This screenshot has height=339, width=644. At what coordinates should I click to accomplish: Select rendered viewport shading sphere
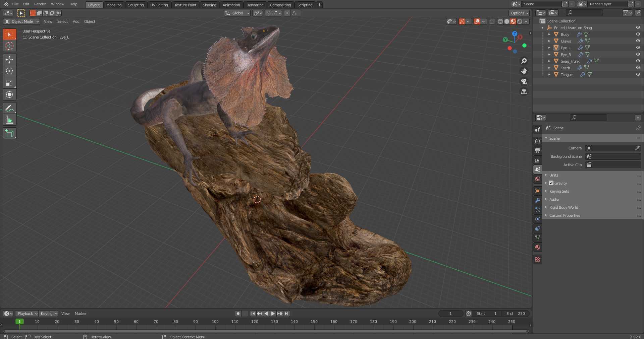(520, 21)
